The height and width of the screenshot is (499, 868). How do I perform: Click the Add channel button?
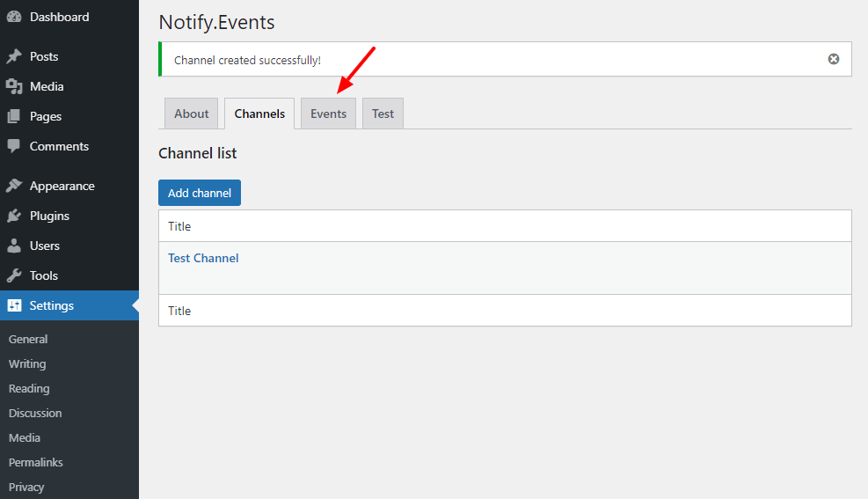pos(200,193)
